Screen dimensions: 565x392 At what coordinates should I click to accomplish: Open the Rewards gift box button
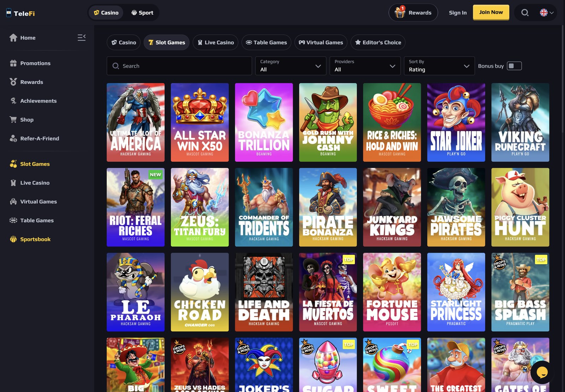413,13
